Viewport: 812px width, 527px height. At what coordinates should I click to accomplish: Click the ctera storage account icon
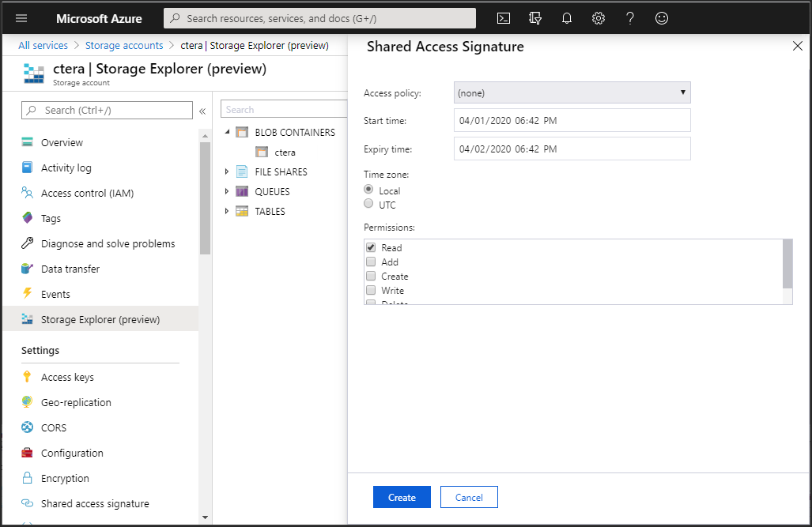[x=34, y=73]
